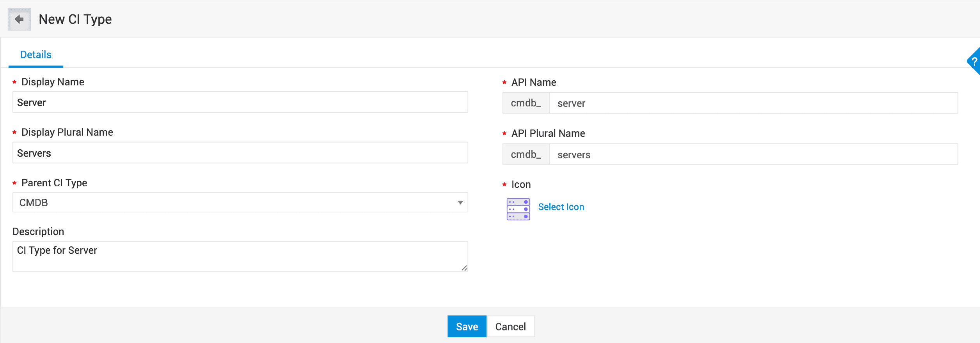Cancel the new CI type form
980x343 pixels.
point(510,327)
